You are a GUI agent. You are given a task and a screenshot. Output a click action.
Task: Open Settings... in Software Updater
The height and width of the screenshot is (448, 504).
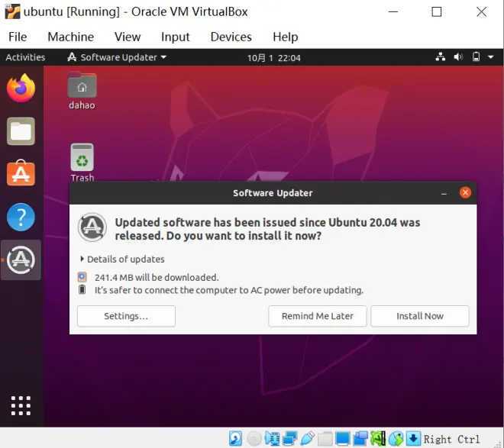tap(126, 316)
